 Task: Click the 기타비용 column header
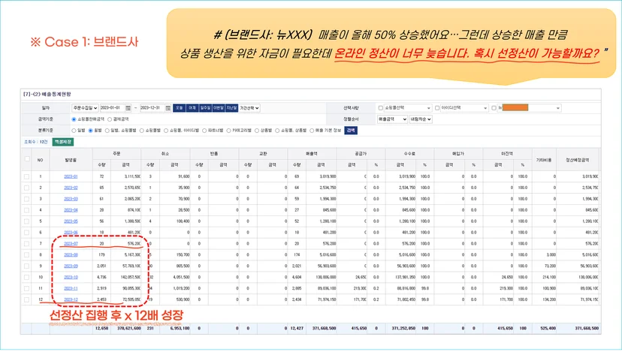coord(544,159)
